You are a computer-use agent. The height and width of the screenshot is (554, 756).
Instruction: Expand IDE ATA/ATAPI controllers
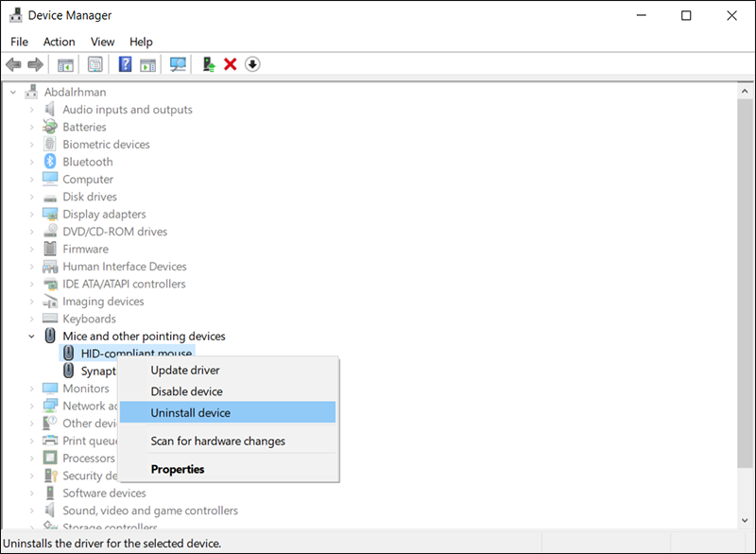(32, 284)
